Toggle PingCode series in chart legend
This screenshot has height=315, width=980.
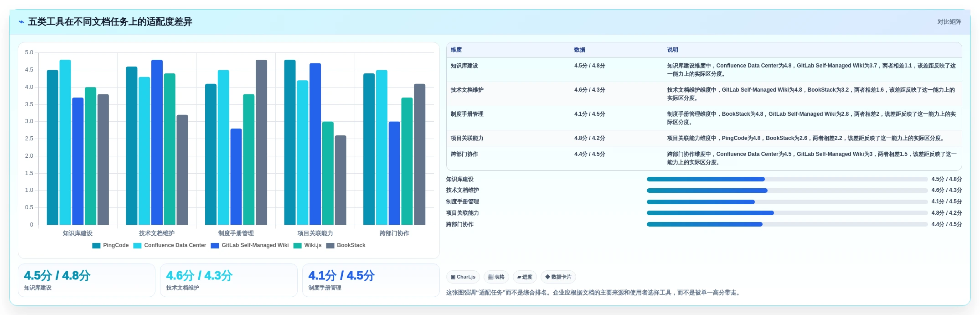click(110, 245)
